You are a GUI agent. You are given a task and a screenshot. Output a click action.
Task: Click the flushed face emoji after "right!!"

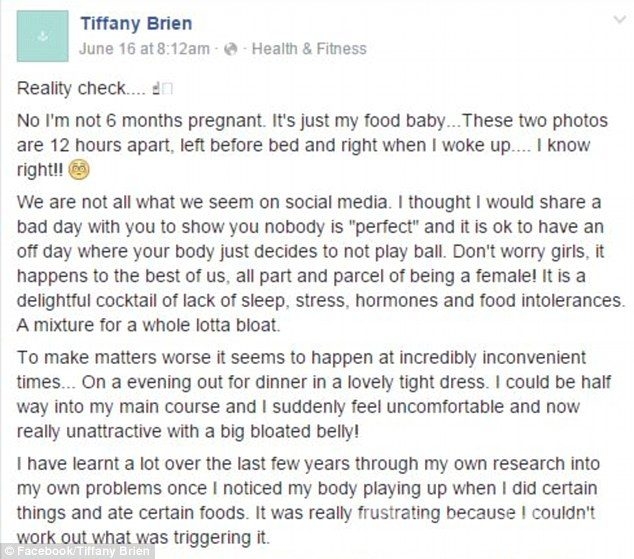(x=78, y=170)
